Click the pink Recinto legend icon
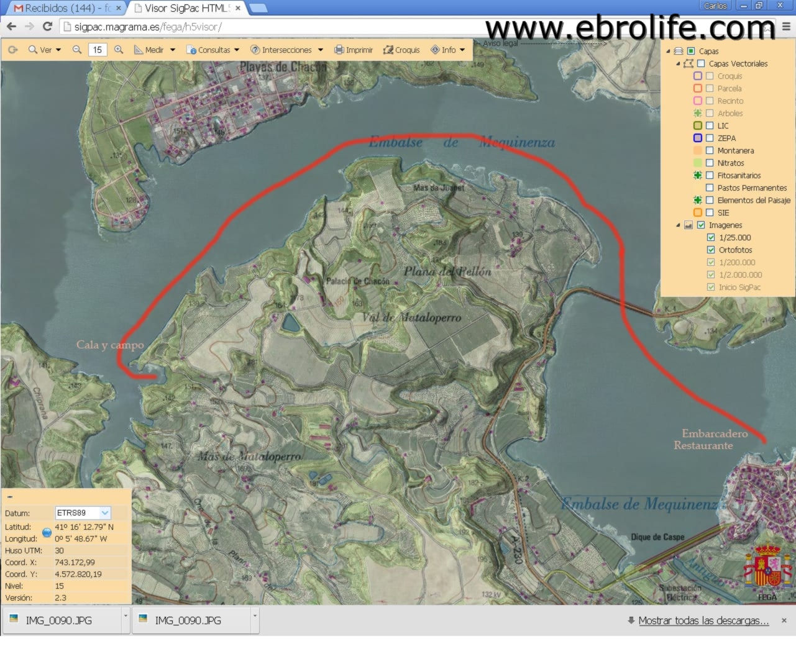 pos(698,101)
